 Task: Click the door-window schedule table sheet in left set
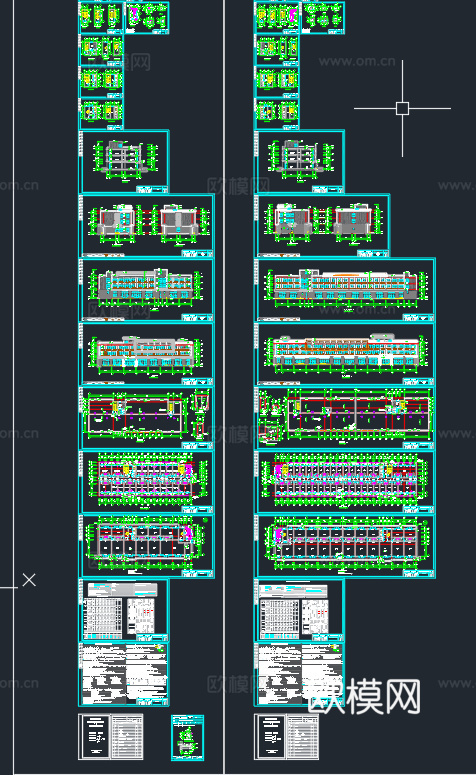[124, 610]
